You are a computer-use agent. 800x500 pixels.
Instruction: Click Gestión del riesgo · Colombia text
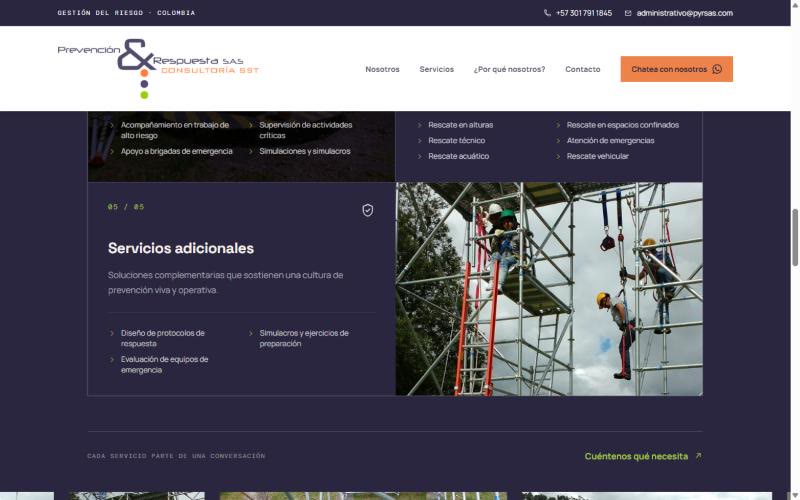126,13
